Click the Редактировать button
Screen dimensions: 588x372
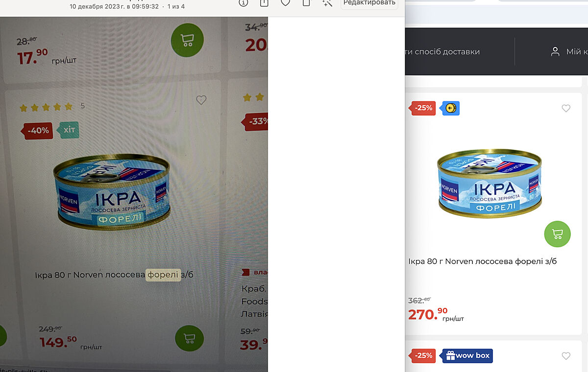tap(369, 2)
